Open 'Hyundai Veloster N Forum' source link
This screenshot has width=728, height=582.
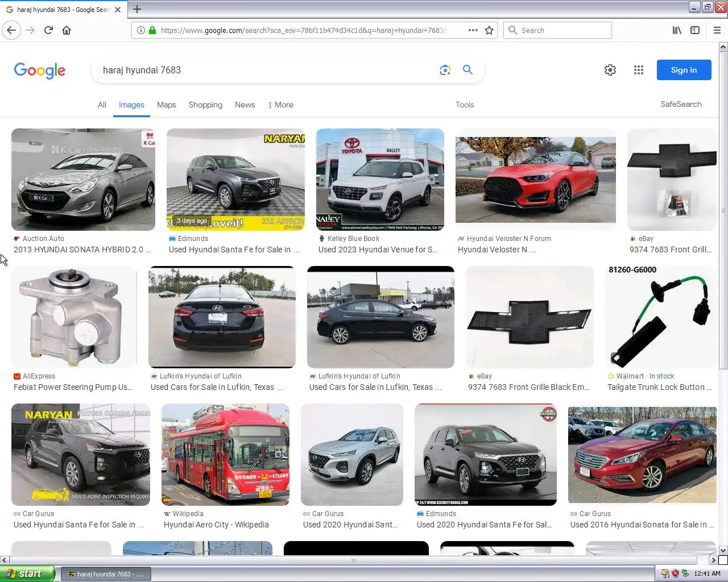tap(508, 239)
